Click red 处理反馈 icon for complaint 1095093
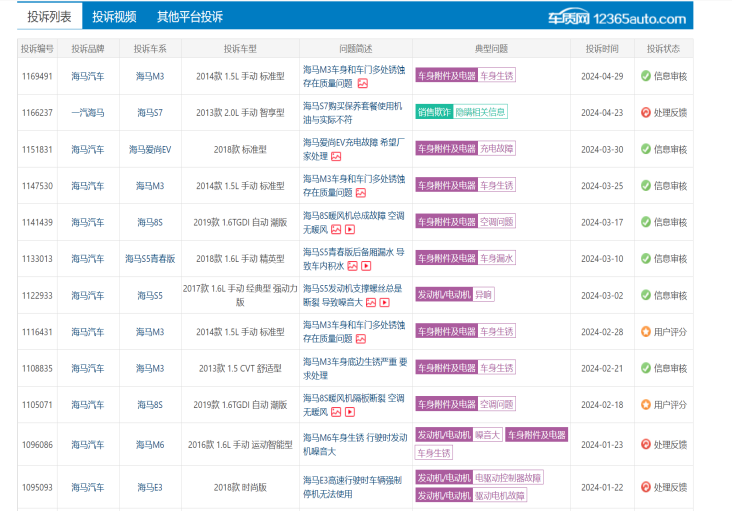The image size is (732, 511). (646, 487)
